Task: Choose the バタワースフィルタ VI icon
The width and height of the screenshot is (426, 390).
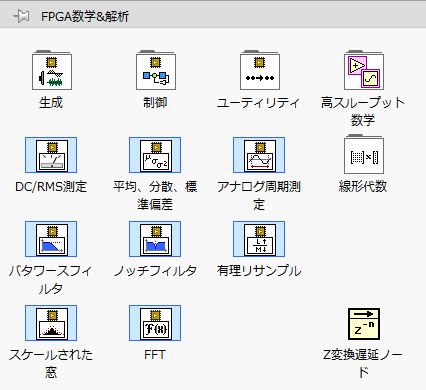Action: (x=51, y=239)
